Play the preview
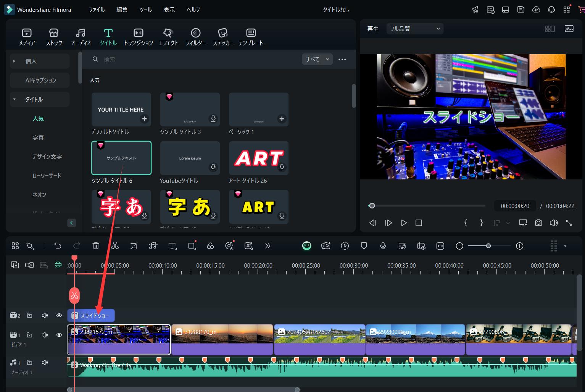Viewport: 585px width, 392px height. 403,223
